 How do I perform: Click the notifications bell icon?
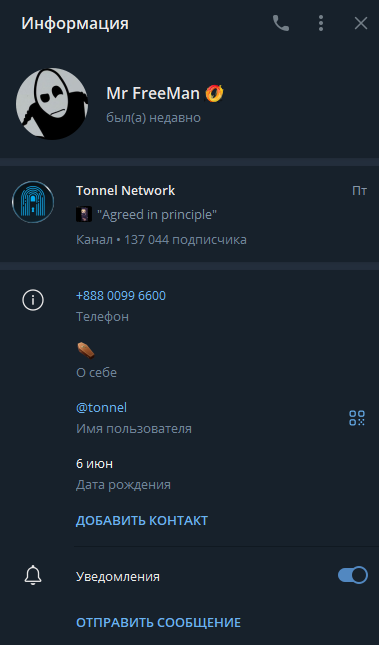click(x=33, y=575)
